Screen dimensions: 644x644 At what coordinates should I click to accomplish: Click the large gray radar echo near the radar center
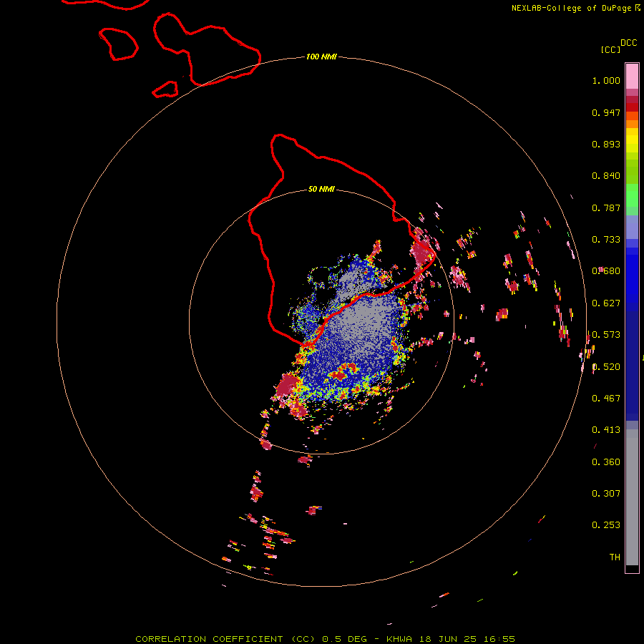361,324
